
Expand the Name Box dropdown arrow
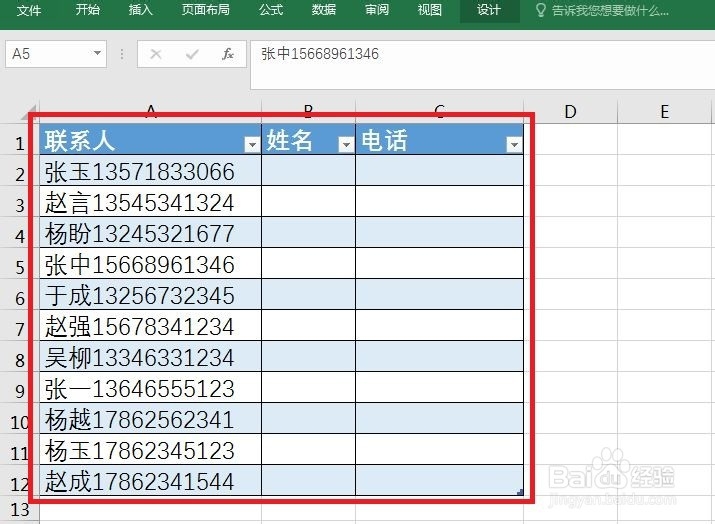(97, 53)
